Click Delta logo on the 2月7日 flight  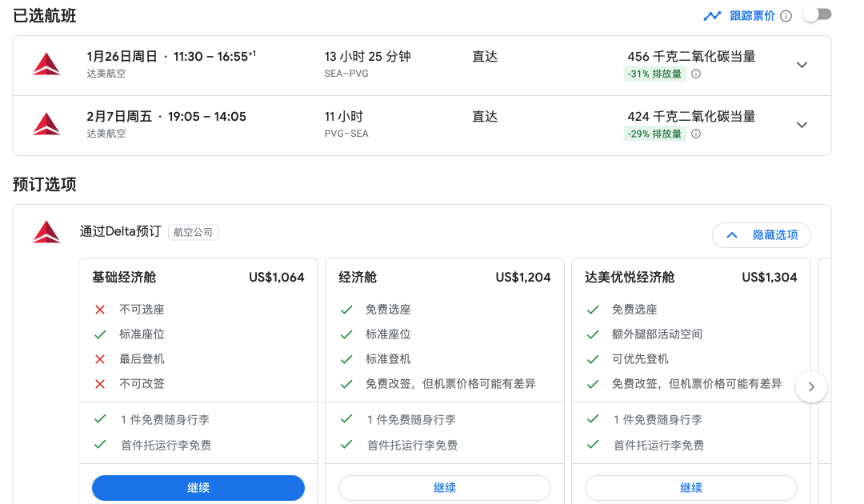[46, 125]
